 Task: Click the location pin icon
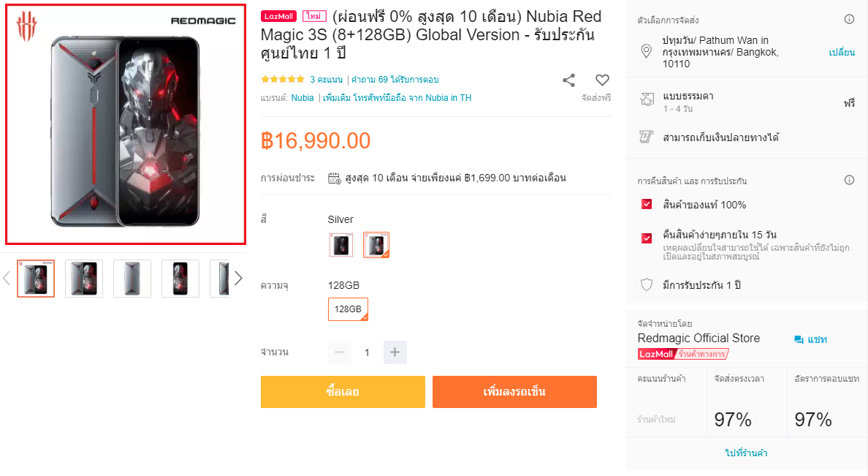(x=646, y=51)
